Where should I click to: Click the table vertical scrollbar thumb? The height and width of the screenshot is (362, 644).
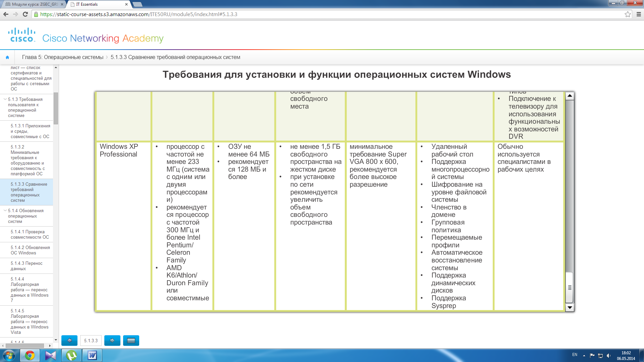click(x=570, y=288)
